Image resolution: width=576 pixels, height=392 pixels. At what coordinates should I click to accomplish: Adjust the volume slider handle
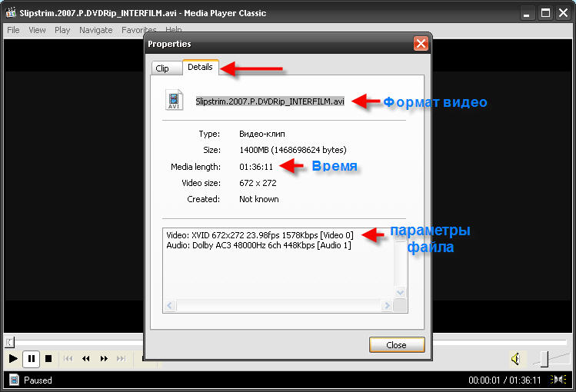[x=544, y=359]
